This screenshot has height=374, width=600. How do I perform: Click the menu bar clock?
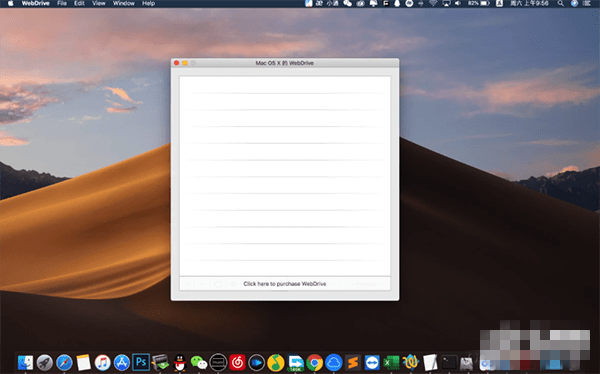click(529, 3)
